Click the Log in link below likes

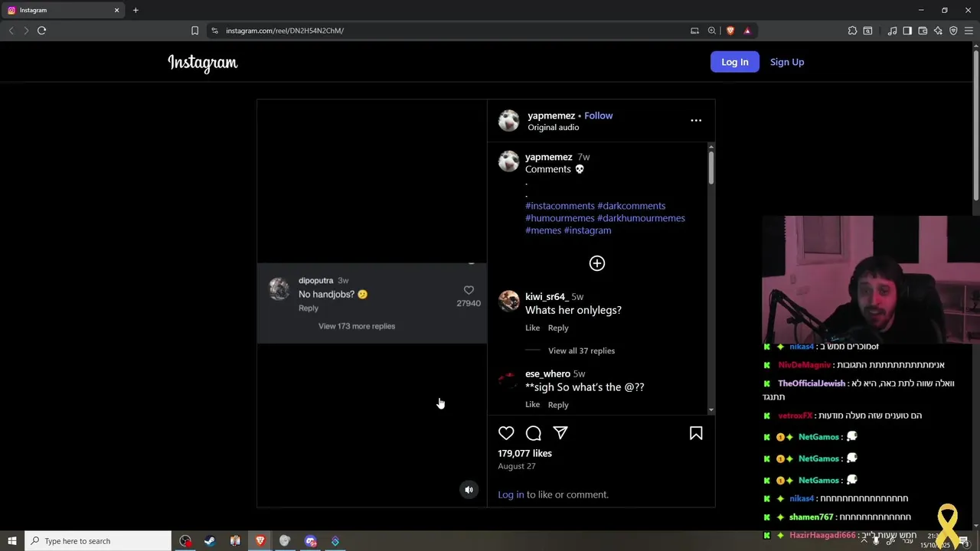click(511, 494)
